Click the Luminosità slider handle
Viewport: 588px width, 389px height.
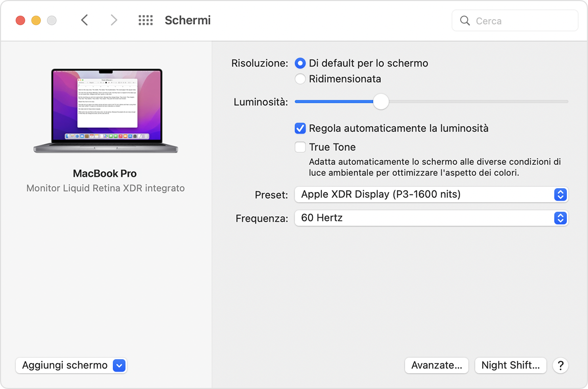point(381,102)
